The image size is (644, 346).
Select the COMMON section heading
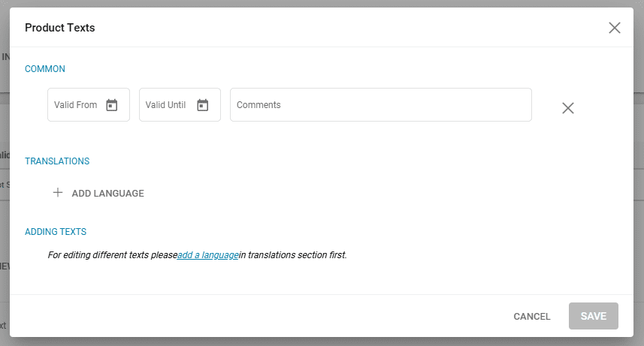coord(45,69)
